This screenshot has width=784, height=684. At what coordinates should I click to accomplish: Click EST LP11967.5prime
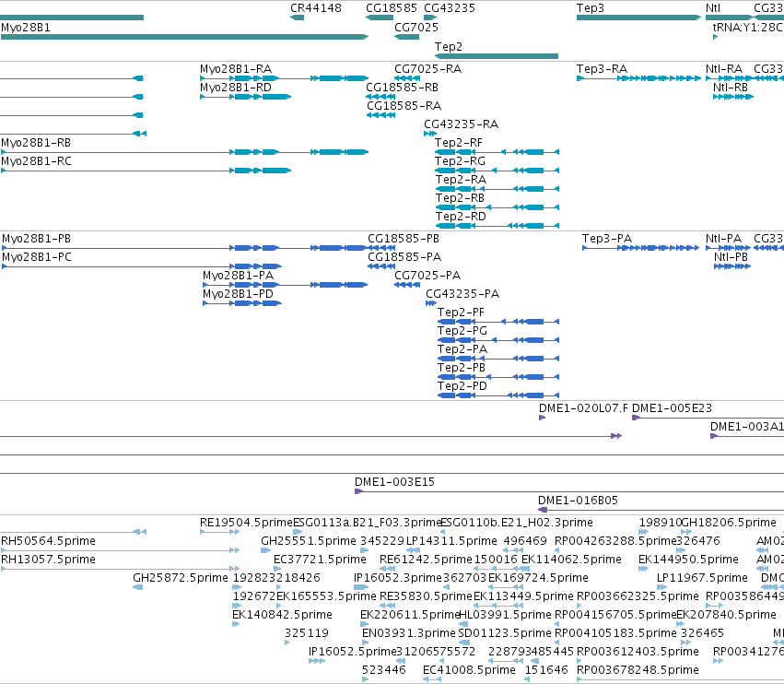click(661, 587)
